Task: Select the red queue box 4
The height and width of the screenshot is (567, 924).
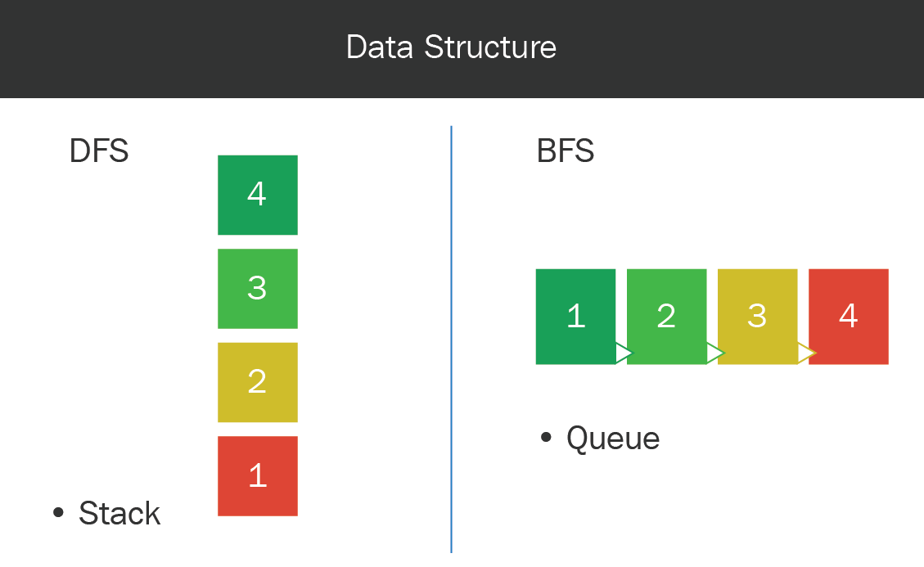Action: tap(849, 317)
